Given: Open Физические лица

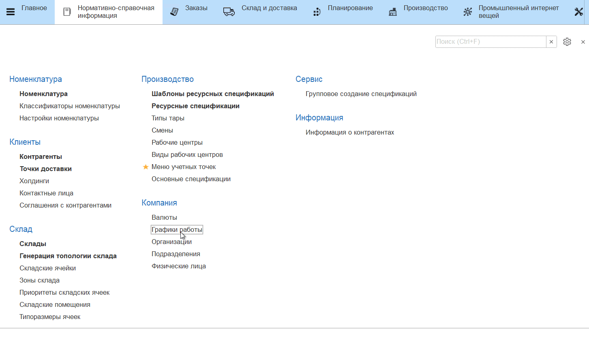Looking at the screenshot, I should [179, 266].
